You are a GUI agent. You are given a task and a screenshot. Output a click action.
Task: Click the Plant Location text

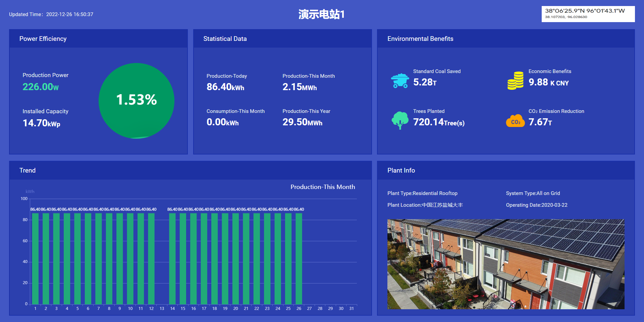click(425, 205)
